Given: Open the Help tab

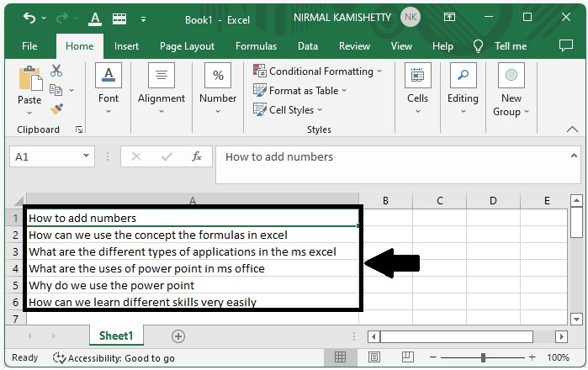Looking at the screenshot, I should [442, 46].
